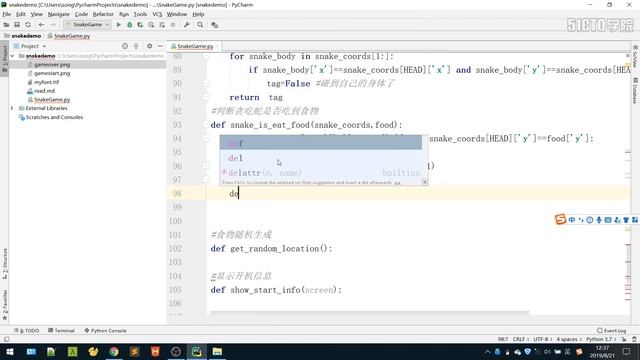Screen dimensions: 640x360
Task: Select 'def' completion suggestion
Action: [x=321, y=143]
